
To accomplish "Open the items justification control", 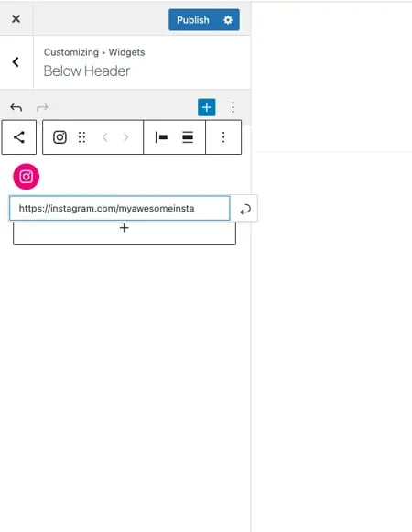I will (x=161, y=137).
